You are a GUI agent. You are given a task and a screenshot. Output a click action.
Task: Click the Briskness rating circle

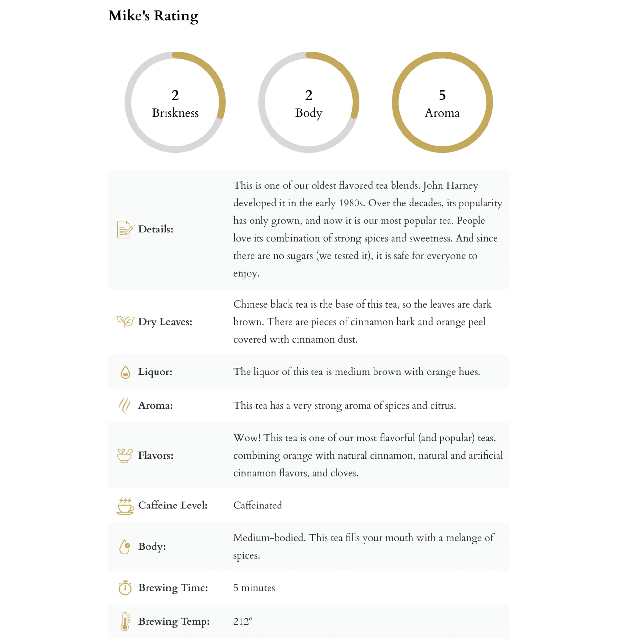175,102
